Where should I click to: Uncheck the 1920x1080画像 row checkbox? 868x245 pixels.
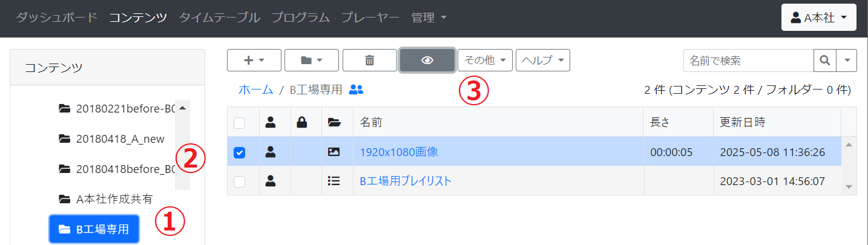point(239,152)
